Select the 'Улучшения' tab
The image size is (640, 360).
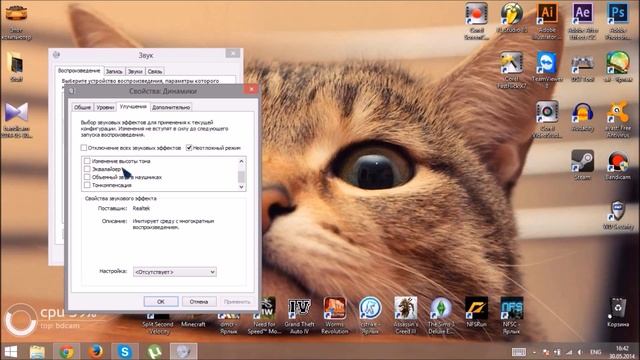click(x=133, y=106)
